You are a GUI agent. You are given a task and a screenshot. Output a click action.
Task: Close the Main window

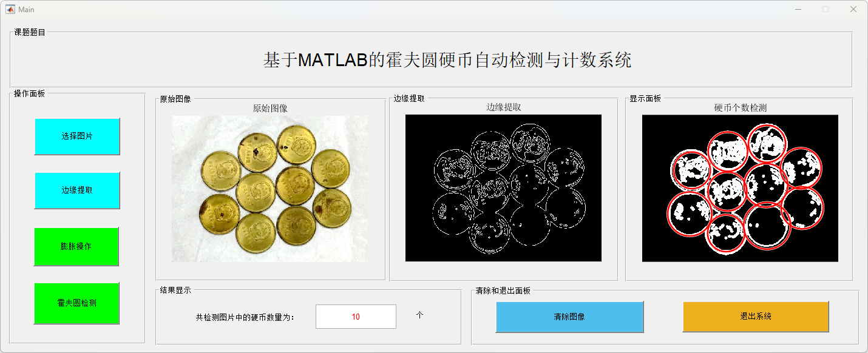pos(853,9)
